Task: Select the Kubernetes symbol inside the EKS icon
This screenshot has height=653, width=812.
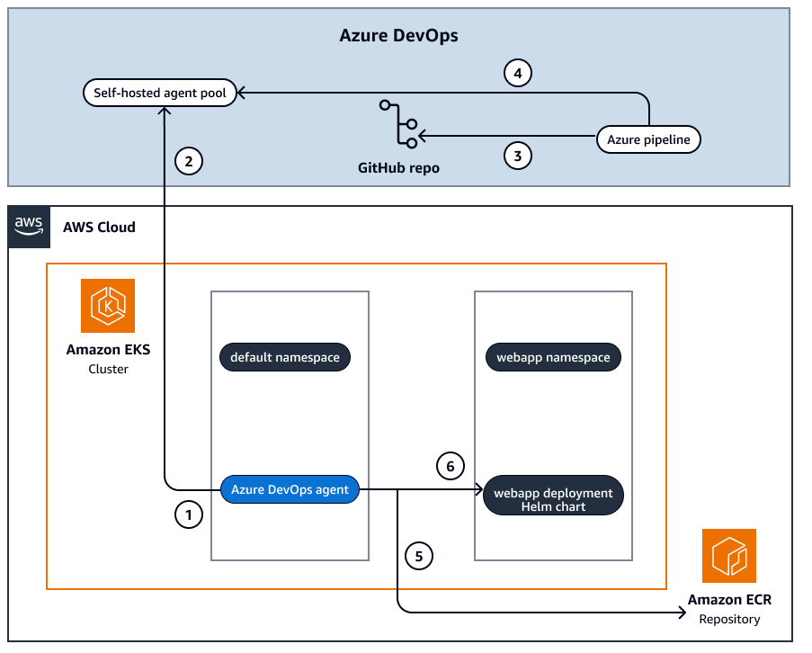Action: click(x=108, y=306)
